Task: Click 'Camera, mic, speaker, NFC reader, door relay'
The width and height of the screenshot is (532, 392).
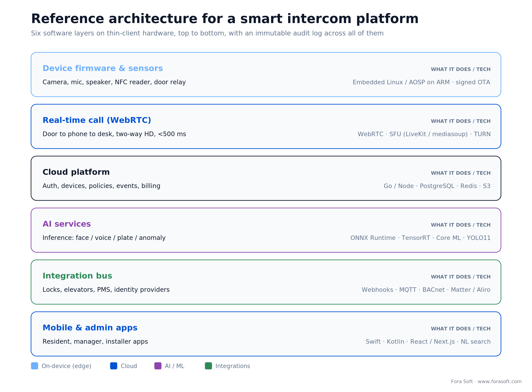Action: click(114, 82)
